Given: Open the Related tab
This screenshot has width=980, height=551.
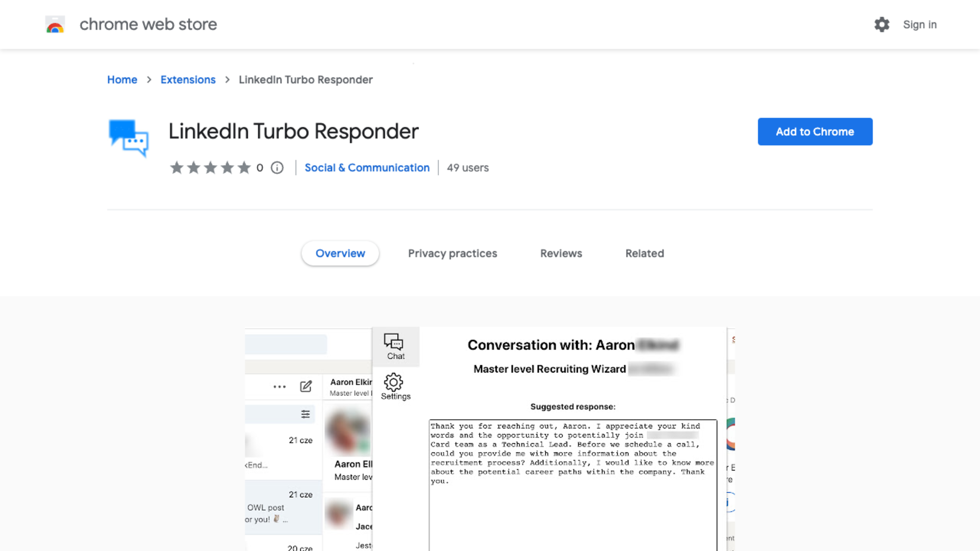Looking at the screenshot, I should pos(644,253).
